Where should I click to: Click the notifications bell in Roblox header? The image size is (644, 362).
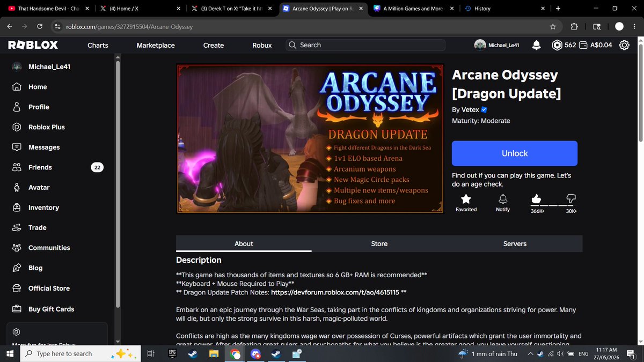coord(536,46)
